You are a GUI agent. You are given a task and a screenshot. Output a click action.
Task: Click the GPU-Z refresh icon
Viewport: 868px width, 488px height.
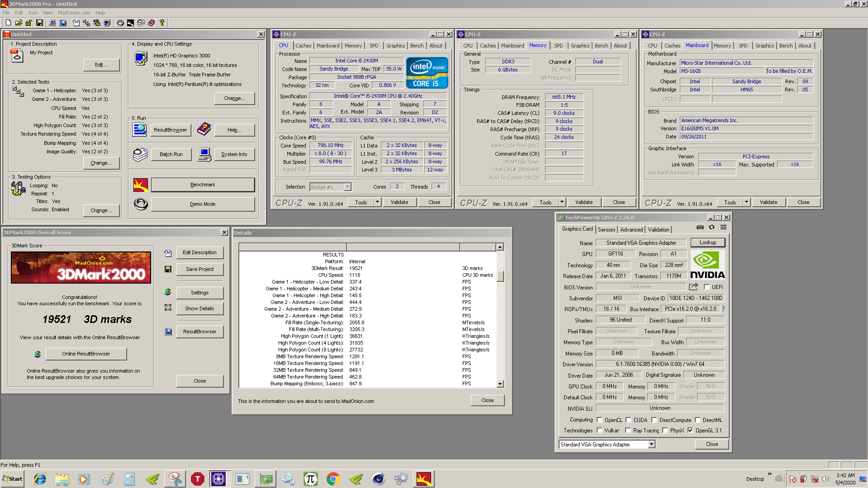[x=712, y=227]
